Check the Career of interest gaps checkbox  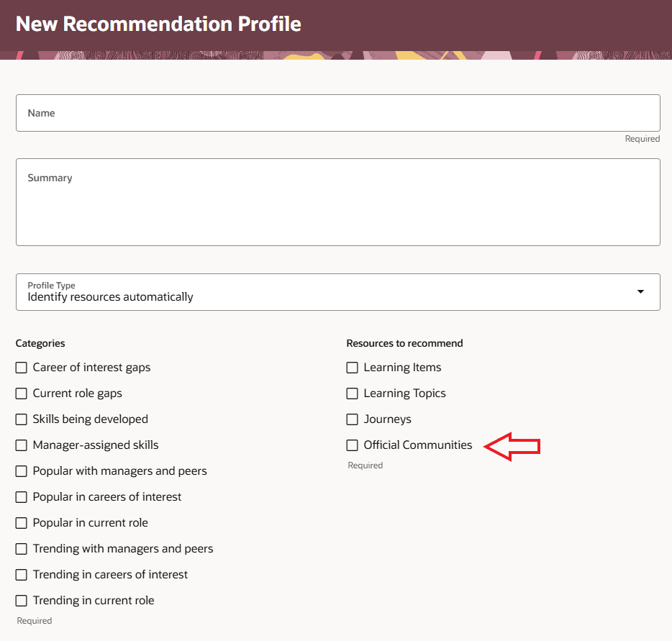21,367
